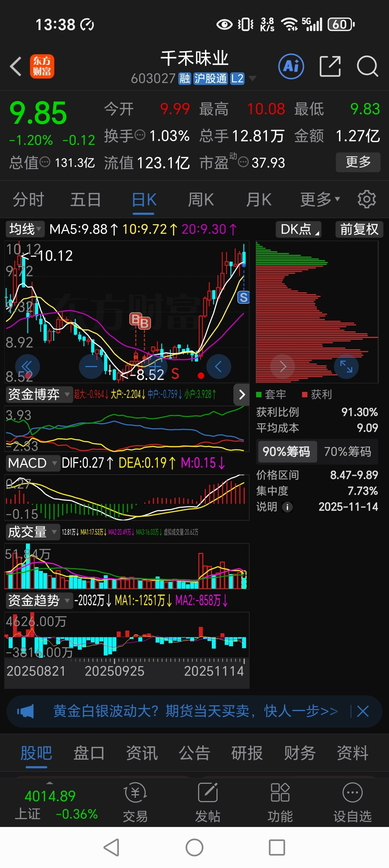Open 交易 trading icon

[135, 803]
